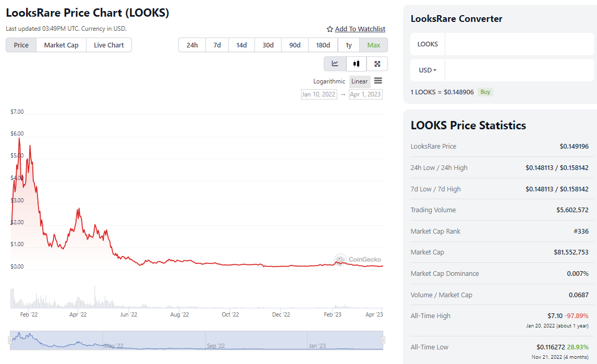The width and height of the screenshot is (597, 364).
Task: Click the green Buy button
Action: click(485, 92)
